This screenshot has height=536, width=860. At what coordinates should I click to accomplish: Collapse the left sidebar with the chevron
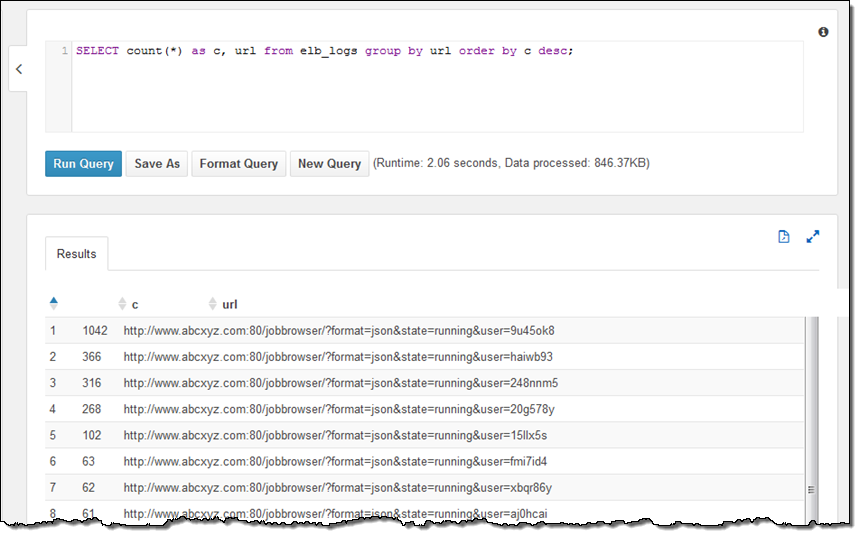18,69
